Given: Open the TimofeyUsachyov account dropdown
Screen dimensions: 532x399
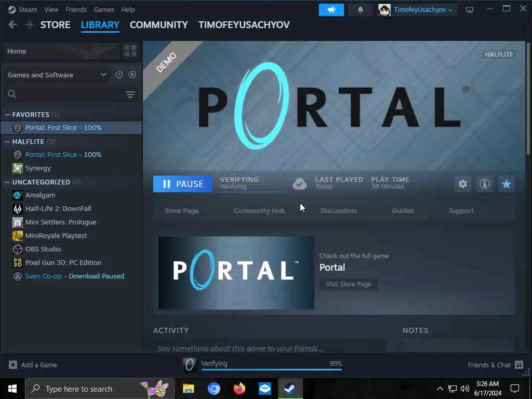Looking at the screenshot, I should 423,10.
